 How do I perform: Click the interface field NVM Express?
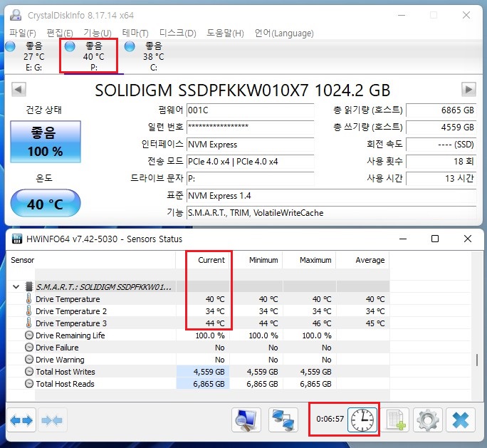pyautogui.click(x=250, y=145)
